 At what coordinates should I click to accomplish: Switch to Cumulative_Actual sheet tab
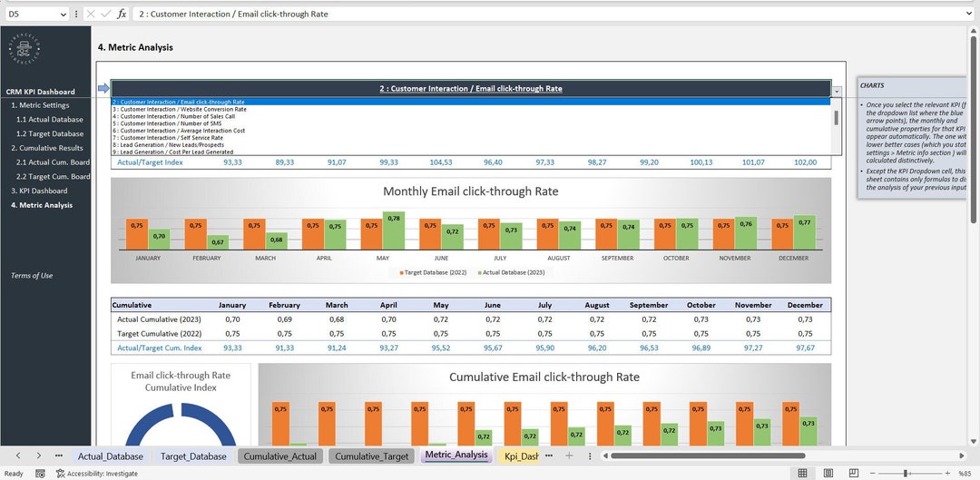pyautogui.click(x=280, y=456)
